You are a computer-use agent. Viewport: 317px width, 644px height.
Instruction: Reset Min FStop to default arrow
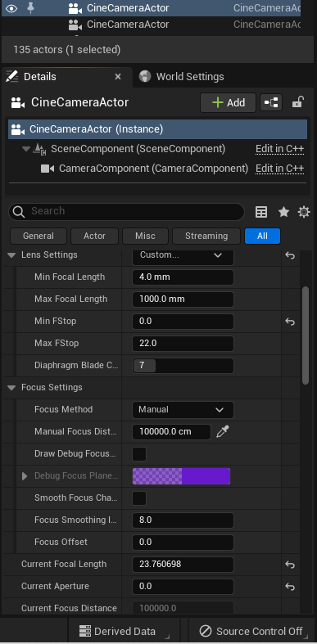pyautogui.click(x=290, y=322)
